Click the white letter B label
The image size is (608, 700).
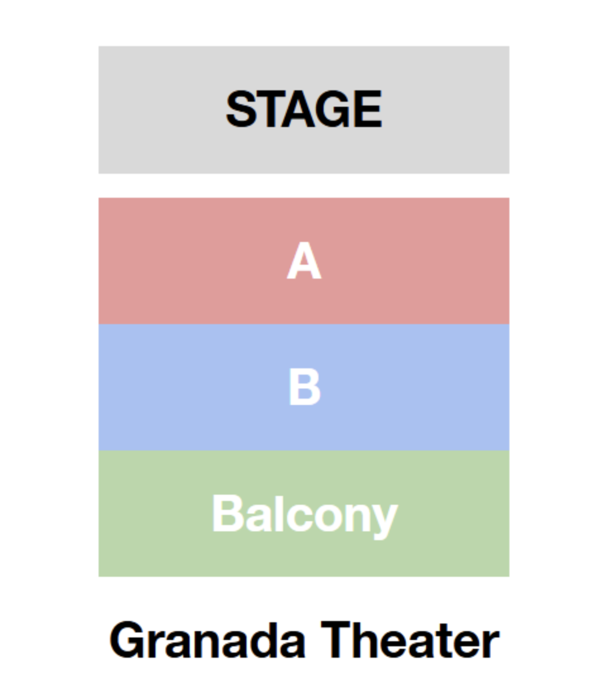coord(305,387)
